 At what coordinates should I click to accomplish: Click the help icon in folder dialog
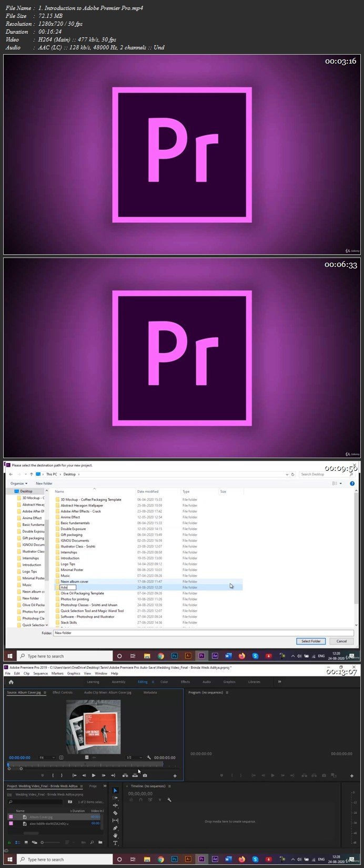tap(352, 483)
